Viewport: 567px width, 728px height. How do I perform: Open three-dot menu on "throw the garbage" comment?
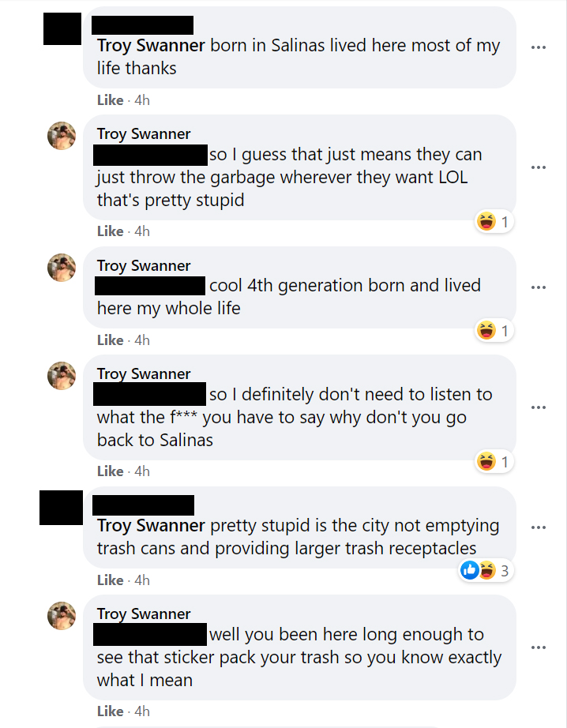coord(539,167)
